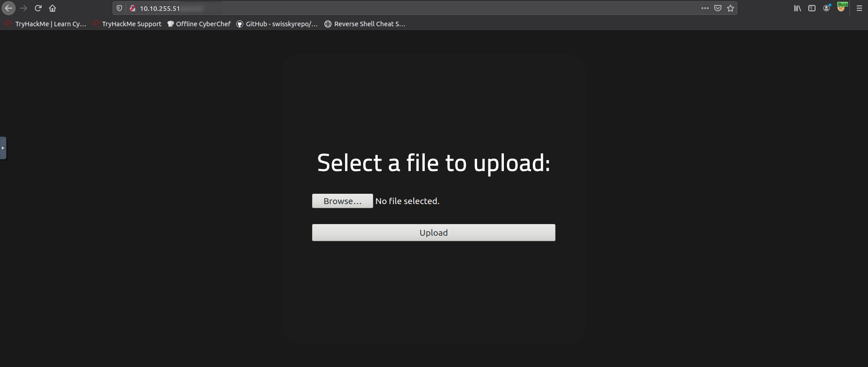Open the Reverse Shell Cheat Sheet bookmark

click(x=365, y=24)
